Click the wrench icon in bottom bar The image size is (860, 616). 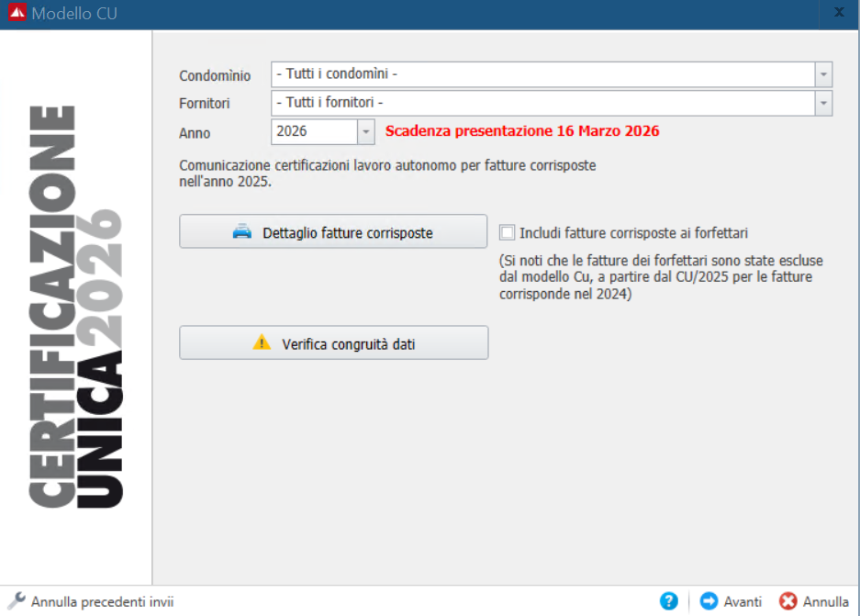point(16,601)
